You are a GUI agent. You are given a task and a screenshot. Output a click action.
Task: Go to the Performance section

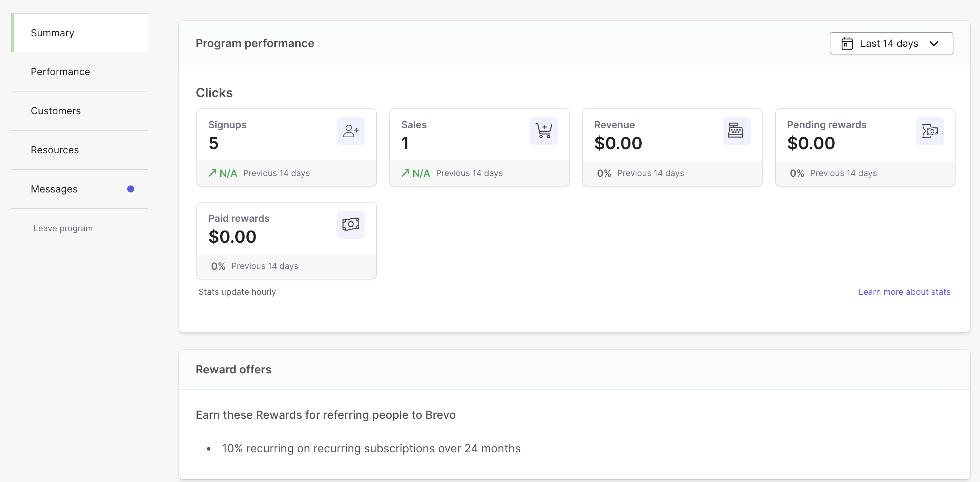[60, 72]
